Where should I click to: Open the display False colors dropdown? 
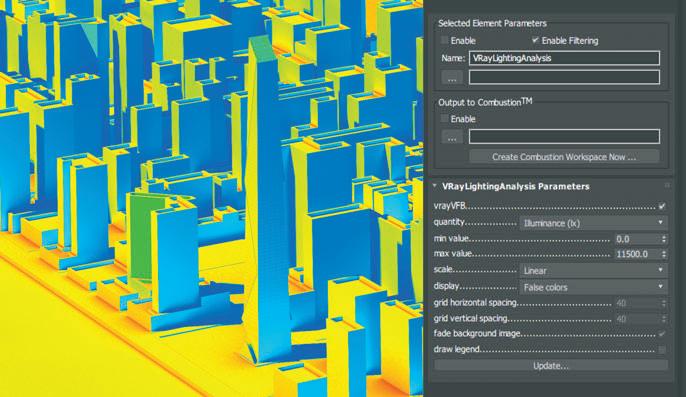coord(593,287)
